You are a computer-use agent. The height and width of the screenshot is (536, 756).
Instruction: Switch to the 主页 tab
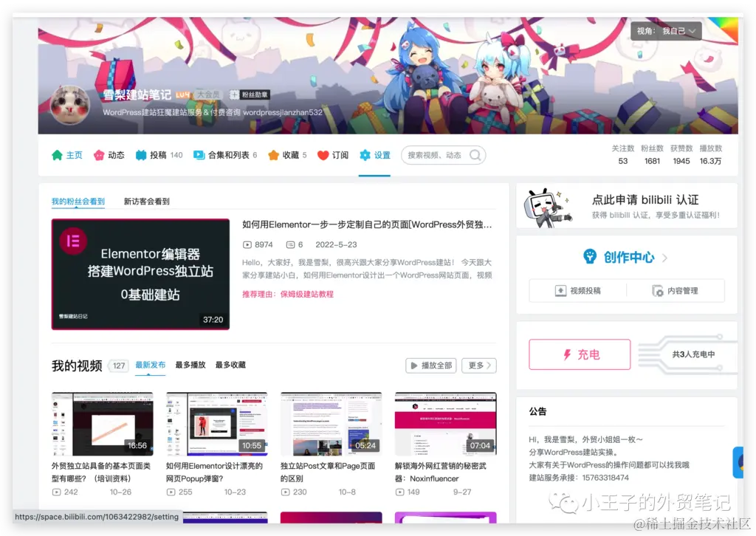67,155
